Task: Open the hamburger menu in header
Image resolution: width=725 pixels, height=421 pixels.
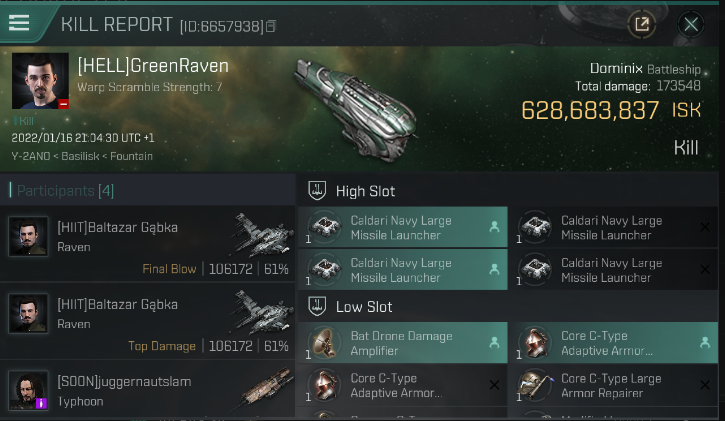Action: (19, 23)
